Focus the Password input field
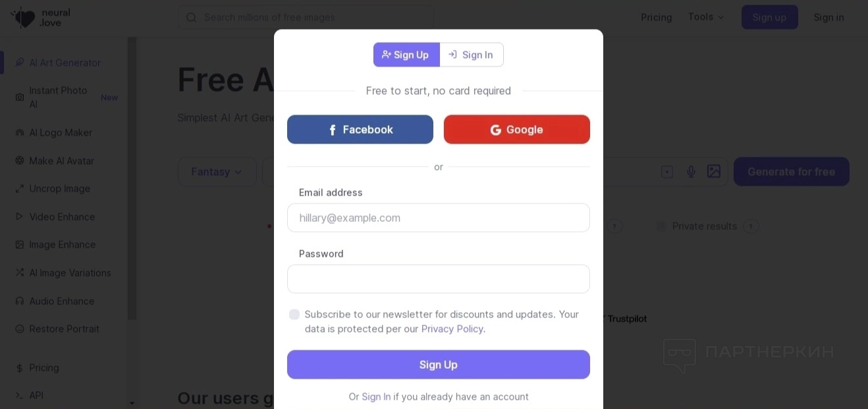Screen dimensions: 868x409 [439, 279]
